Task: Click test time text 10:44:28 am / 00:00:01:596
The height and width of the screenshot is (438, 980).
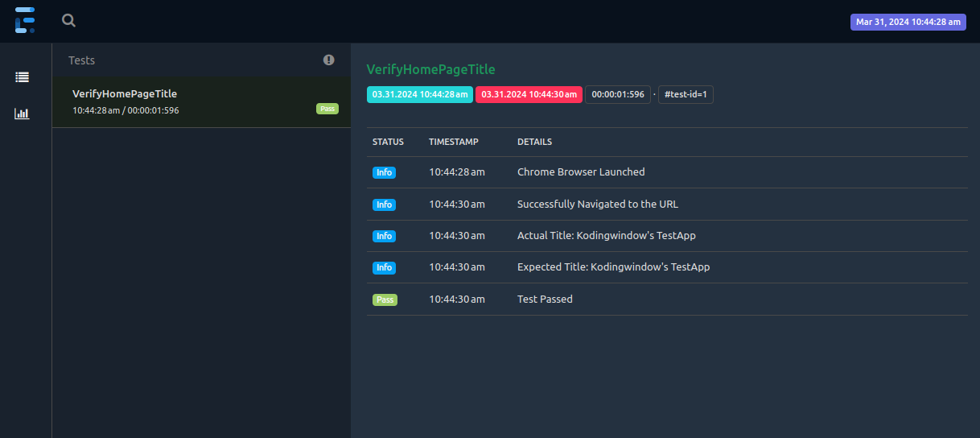Action: 126,110
